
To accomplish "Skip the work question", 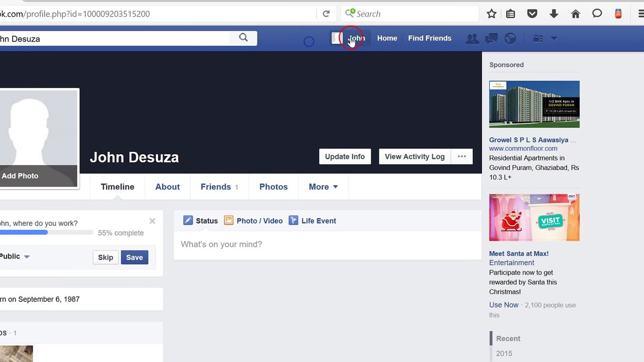I will 106,257.
